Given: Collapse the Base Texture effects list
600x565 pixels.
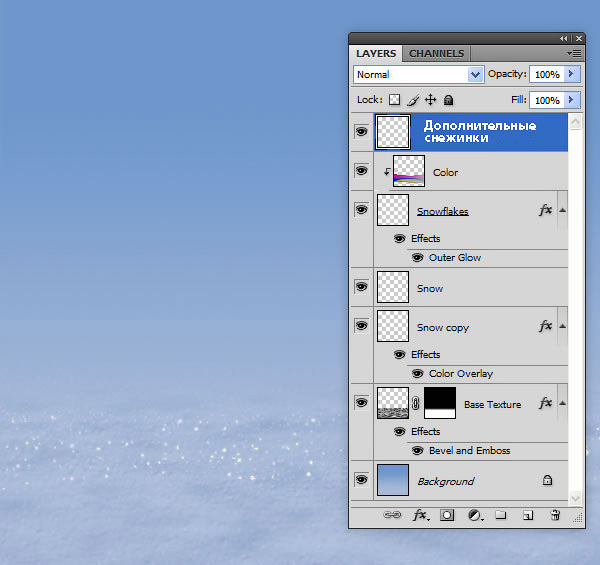Looking at the screenshot, I should (562, 403).
